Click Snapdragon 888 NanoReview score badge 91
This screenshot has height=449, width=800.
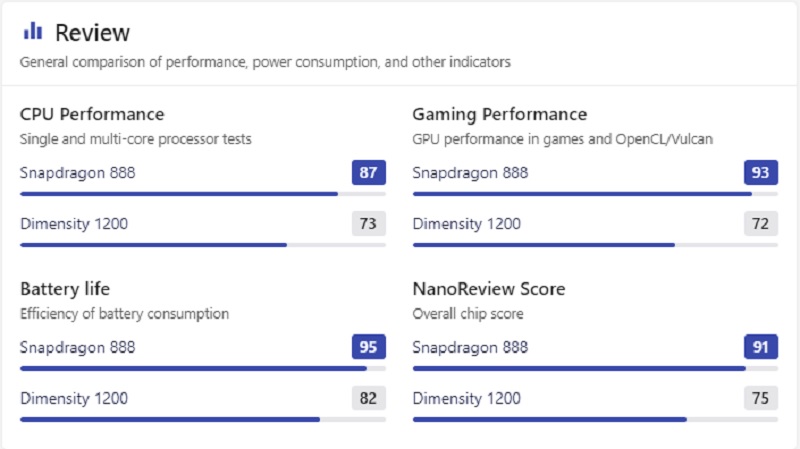coord(761,348)
